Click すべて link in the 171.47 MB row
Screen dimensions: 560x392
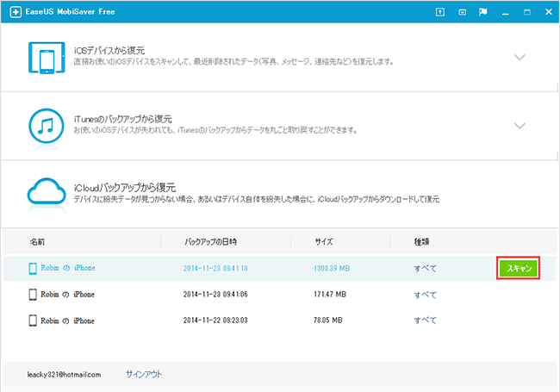coord(425,295)
